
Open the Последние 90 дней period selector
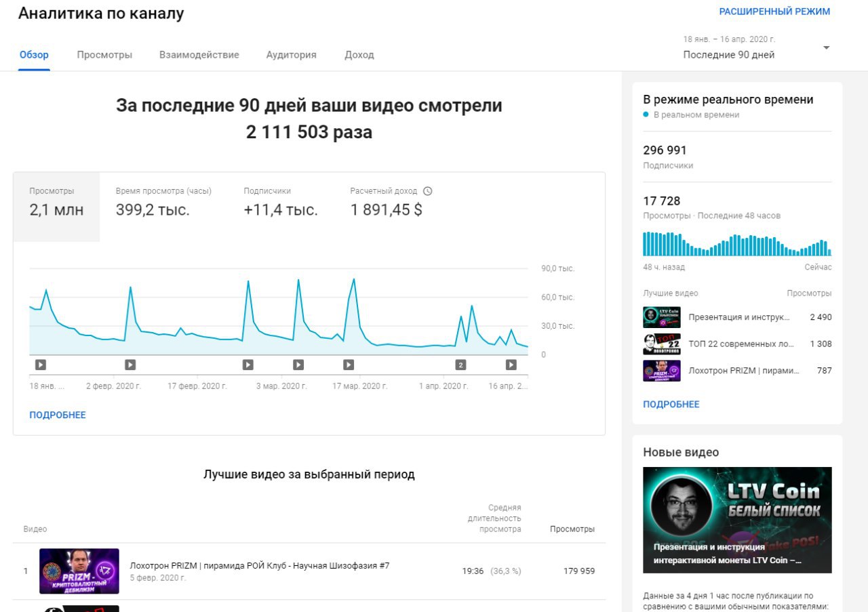[757, 47]
